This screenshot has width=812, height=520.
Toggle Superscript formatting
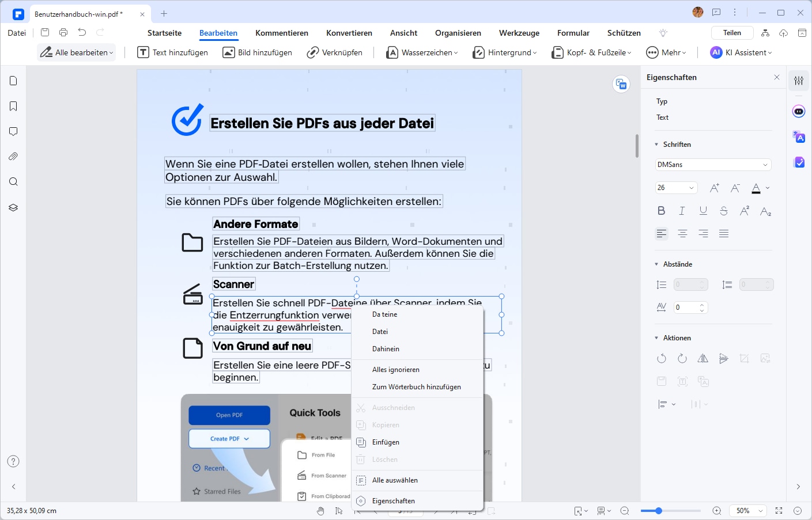(745, 211)
